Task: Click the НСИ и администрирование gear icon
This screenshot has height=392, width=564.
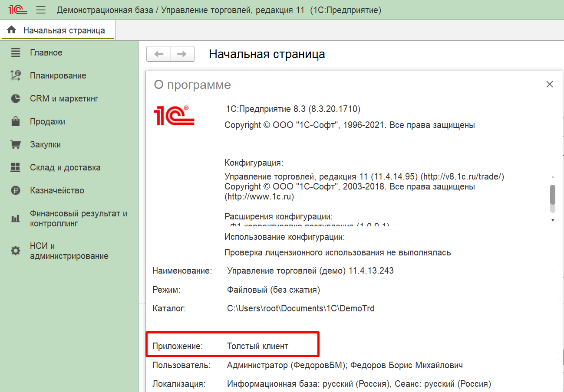Action: pos(16,251)
